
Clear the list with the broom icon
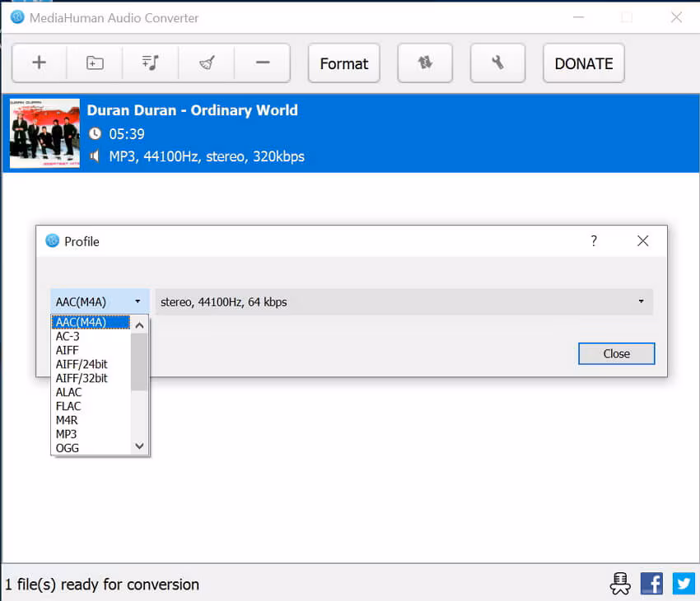[207, 63]
